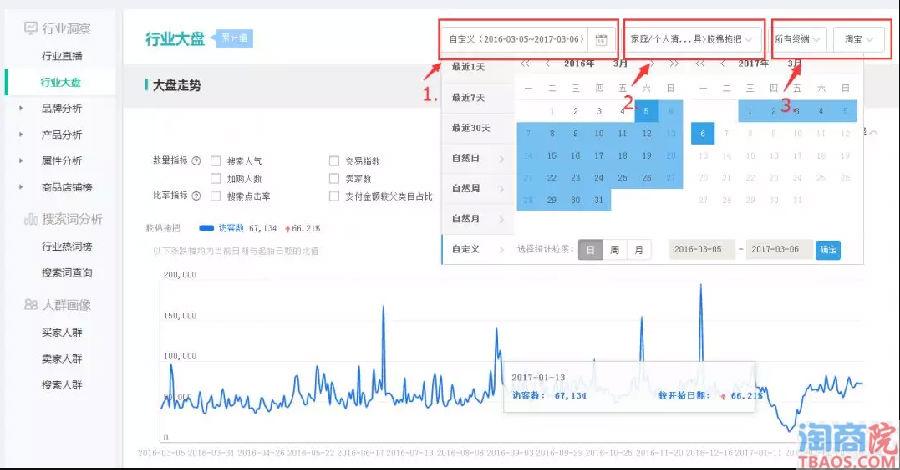Click the blue 访客数 legend swatch
The width and height of the screenshot is (900, 470).
pyautogui.click(x=207, y=228)
